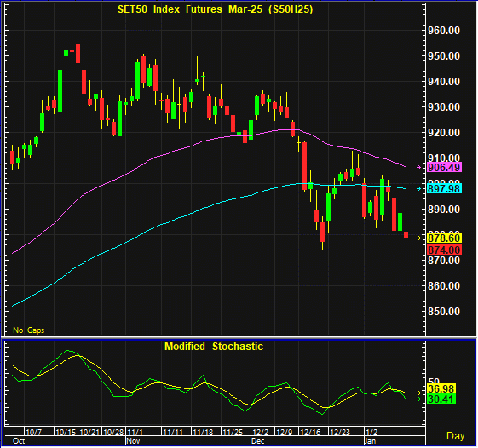Click the 12/2 date axis label
The height and width of the screenshot is (448, 478).
(261, 432)
